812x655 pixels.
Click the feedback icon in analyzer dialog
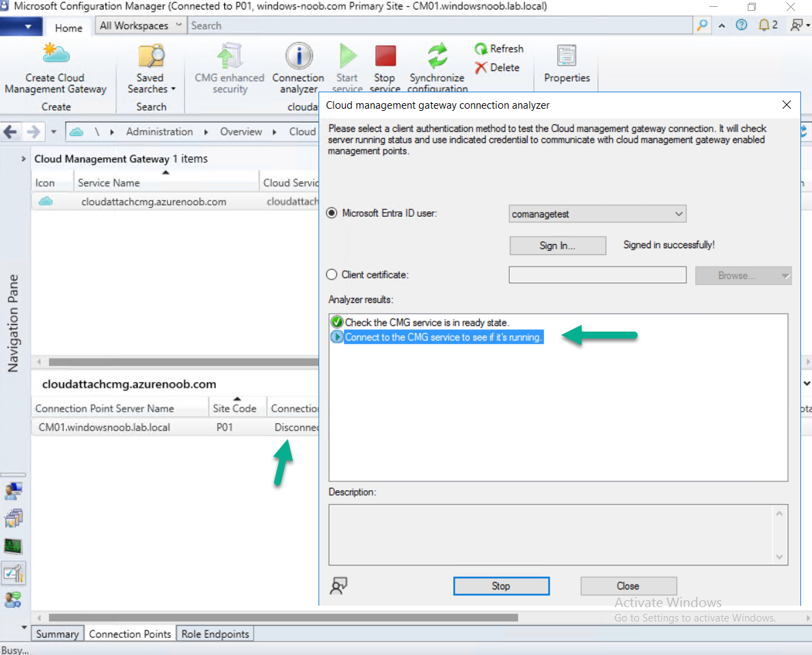[339, 585]
